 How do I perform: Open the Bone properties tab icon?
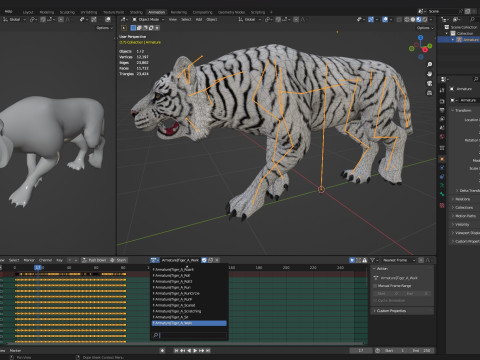[442, 194]
